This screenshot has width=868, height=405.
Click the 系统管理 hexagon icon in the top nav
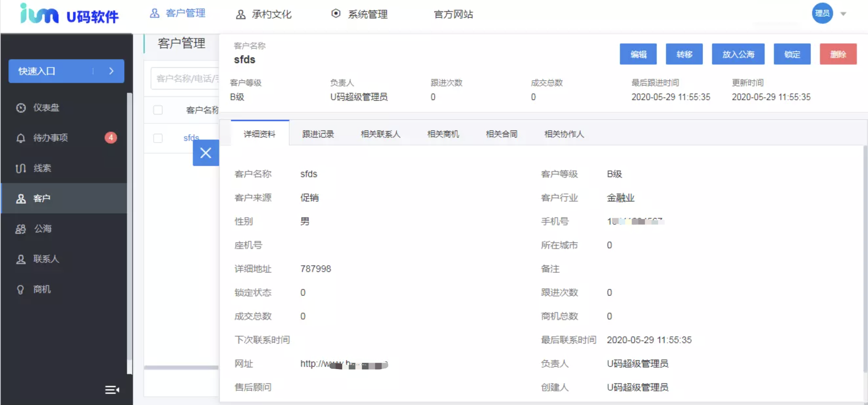(x=336, y=13)
